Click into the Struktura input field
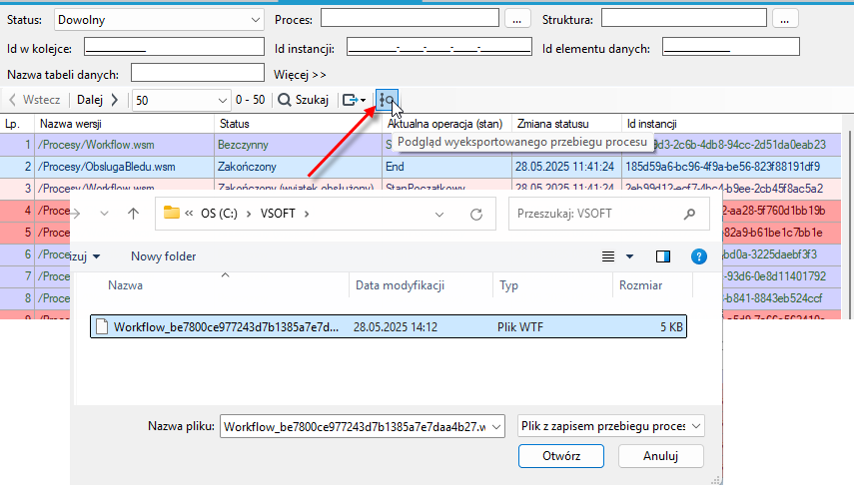This screenshot has width=854, height=504. coord(684,18)
